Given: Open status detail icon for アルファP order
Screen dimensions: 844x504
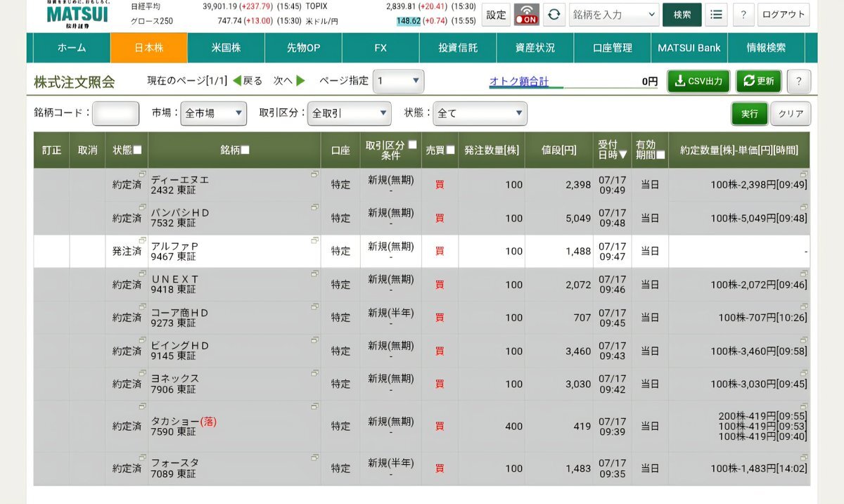Looking at the screenshot, I should [x=142, y=240].
